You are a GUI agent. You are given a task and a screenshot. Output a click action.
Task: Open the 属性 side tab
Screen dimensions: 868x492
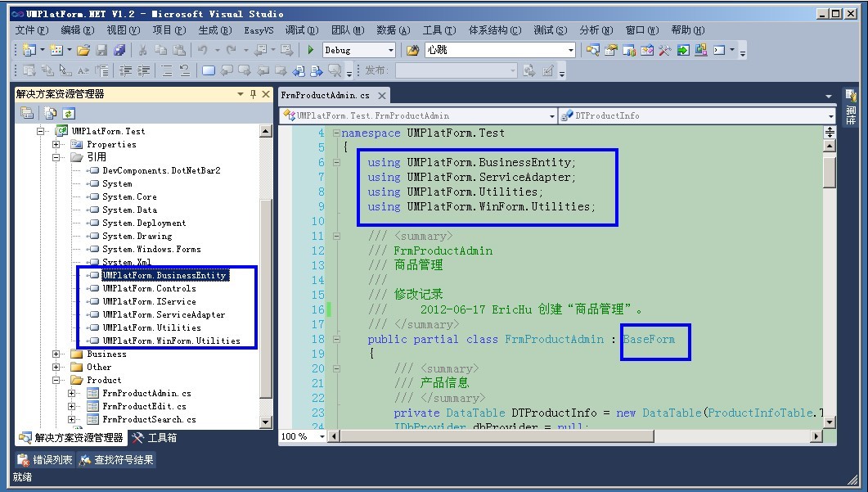pos(850,107)
